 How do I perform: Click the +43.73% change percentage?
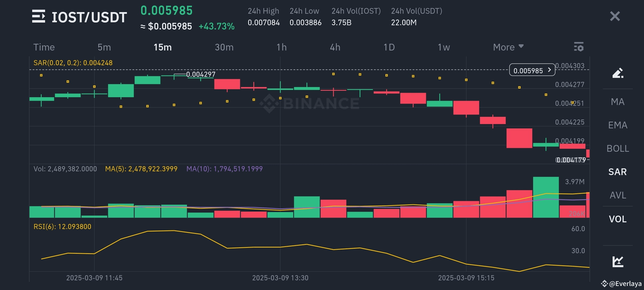[216, 27]
